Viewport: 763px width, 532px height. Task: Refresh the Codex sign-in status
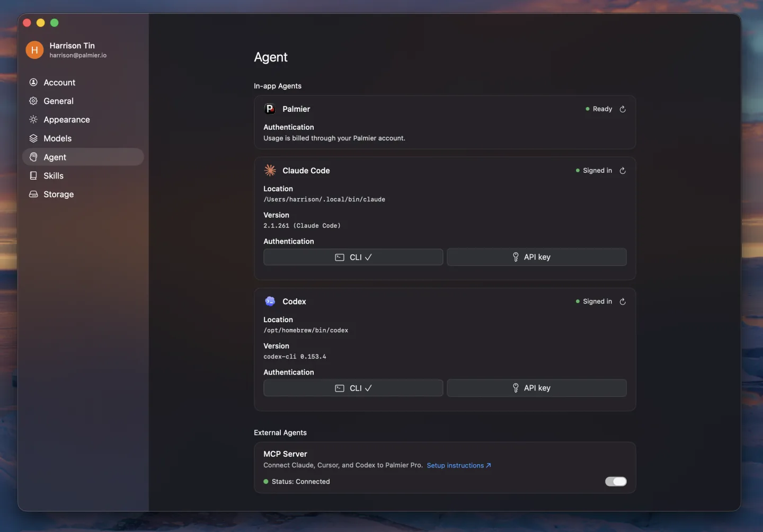pyautogui.click(x=623, y=302)
